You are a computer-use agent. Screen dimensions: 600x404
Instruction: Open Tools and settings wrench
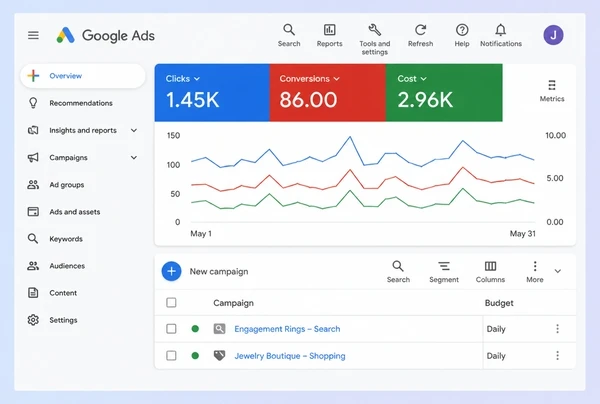tap(375, 39)
